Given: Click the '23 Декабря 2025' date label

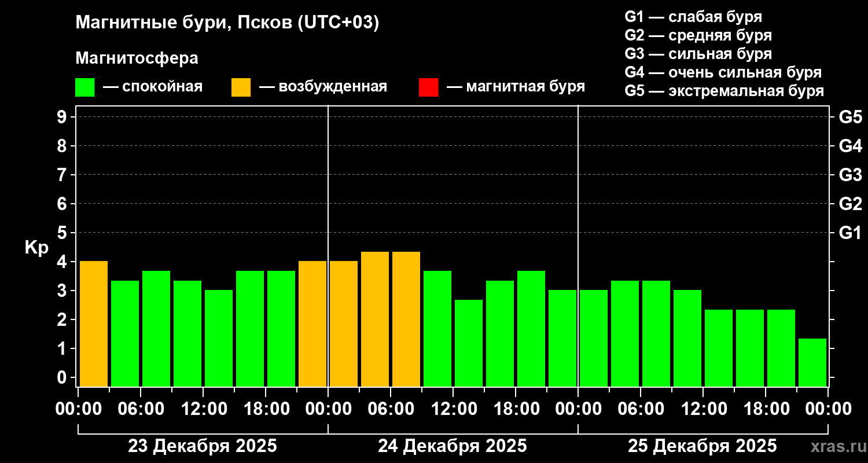Looking at the screenshot, I should (x=203, y=446).
